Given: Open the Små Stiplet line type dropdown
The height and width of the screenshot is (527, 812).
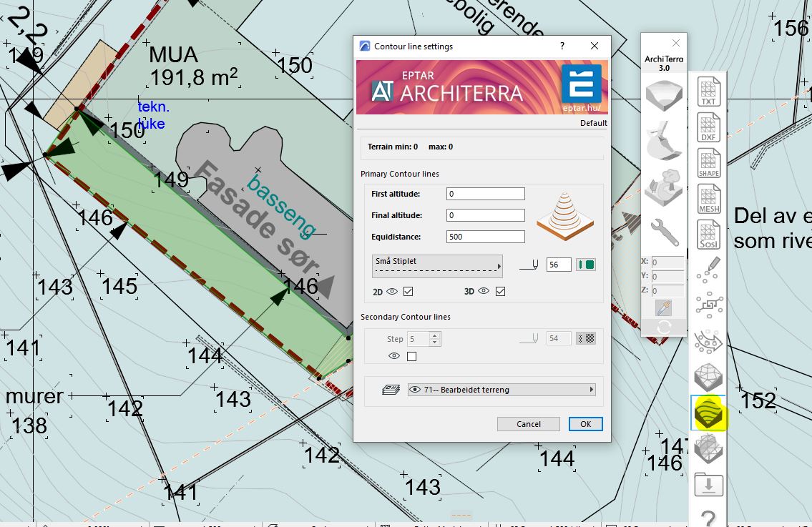Looking at the screenshot, I should point(437,265).
